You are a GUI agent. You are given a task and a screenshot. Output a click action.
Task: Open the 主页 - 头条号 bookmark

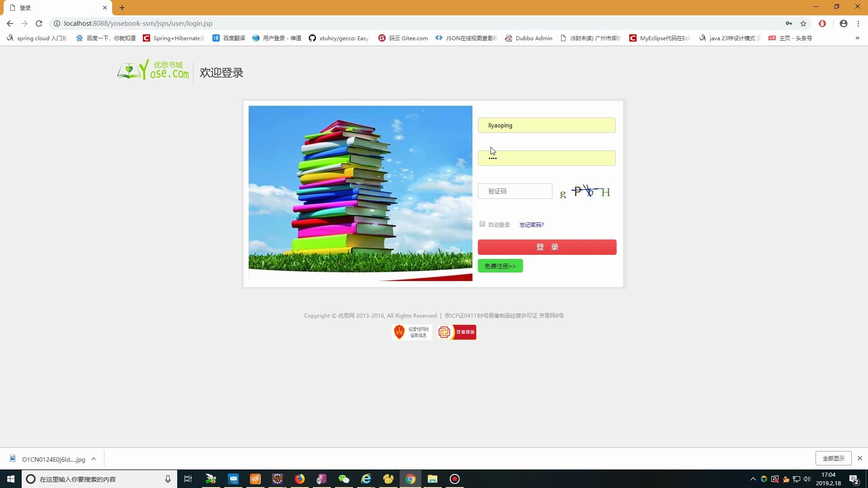pos(790,38)
